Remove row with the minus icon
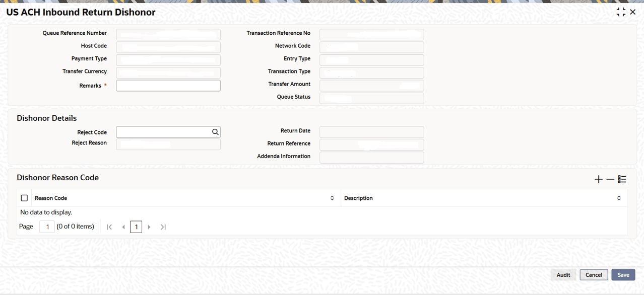 (610, 179)
